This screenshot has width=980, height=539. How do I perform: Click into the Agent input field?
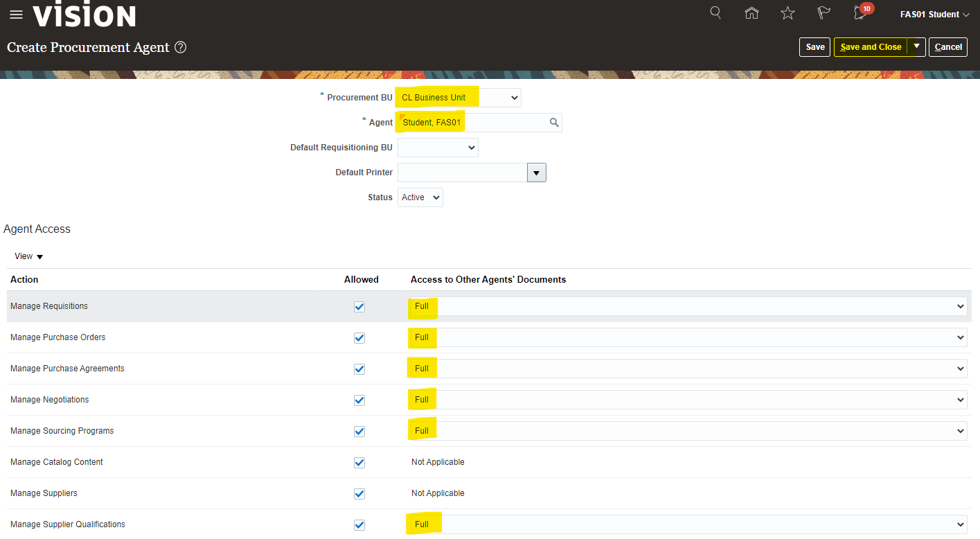pyautogui.click(x=471, y=123)
